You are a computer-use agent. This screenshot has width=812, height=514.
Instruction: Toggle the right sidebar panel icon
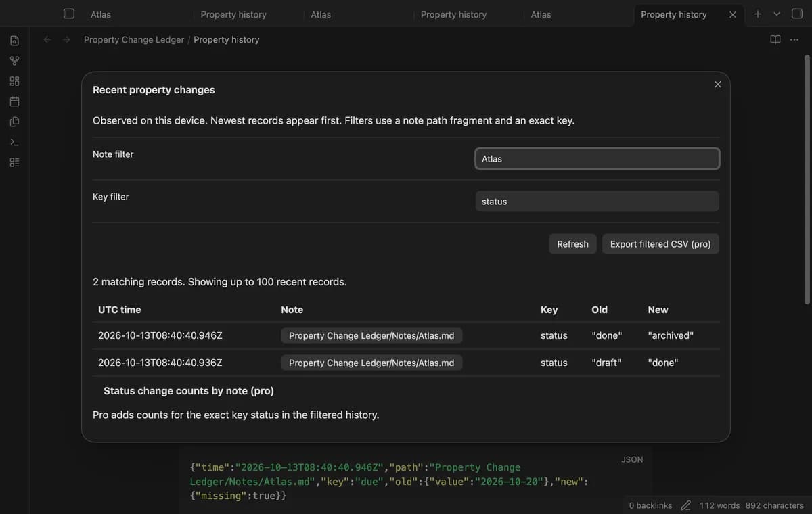[x=797, y=14]
